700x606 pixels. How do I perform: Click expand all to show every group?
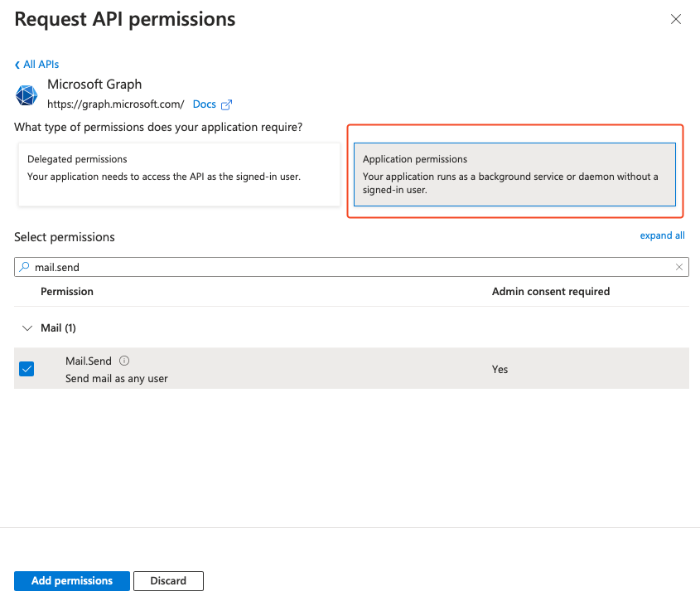[662, 235]
